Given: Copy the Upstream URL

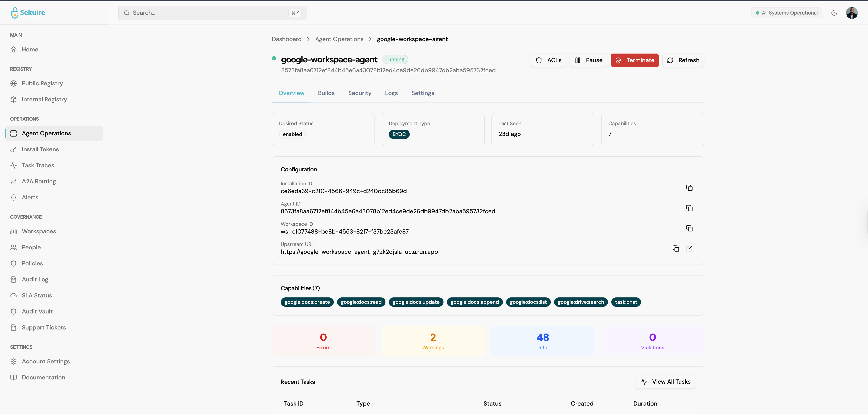Looking at the screenshot, I should pyautogui.click(x=676, y=248).
